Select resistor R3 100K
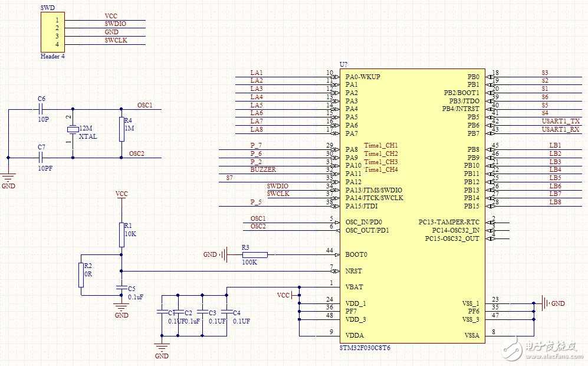 pyautogui.click(x=255, y=255)
